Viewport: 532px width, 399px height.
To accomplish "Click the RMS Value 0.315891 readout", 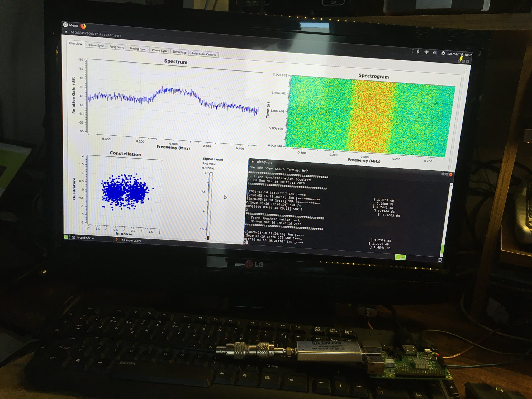I will pos(208,168).
